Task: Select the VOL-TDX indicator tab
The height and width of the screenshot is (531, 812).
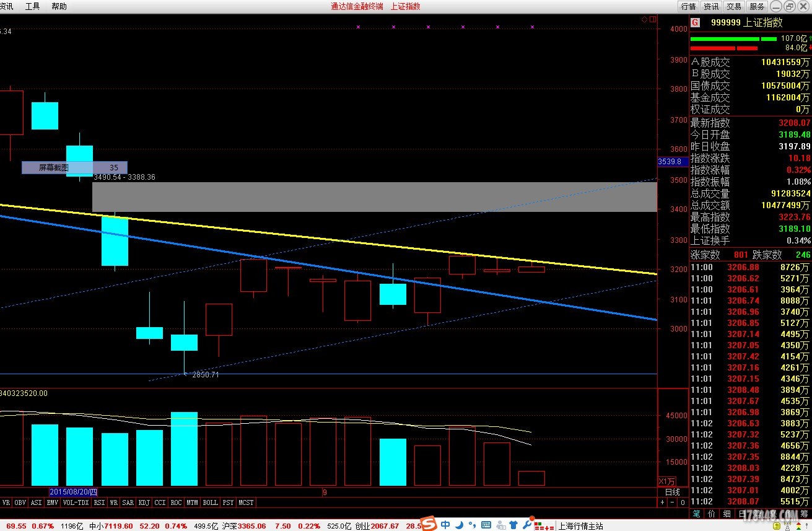Action: [76, 502]
